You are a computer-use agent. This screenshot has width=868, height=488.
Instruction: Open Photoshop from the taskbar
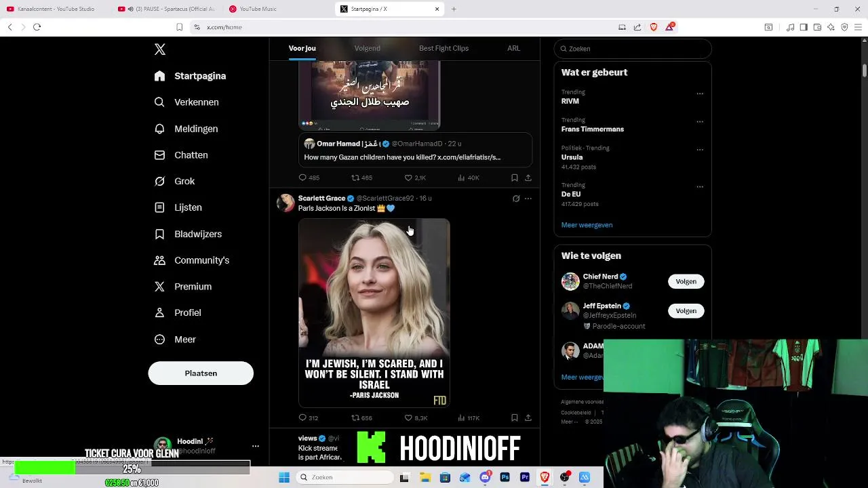(x=505, y=477)
